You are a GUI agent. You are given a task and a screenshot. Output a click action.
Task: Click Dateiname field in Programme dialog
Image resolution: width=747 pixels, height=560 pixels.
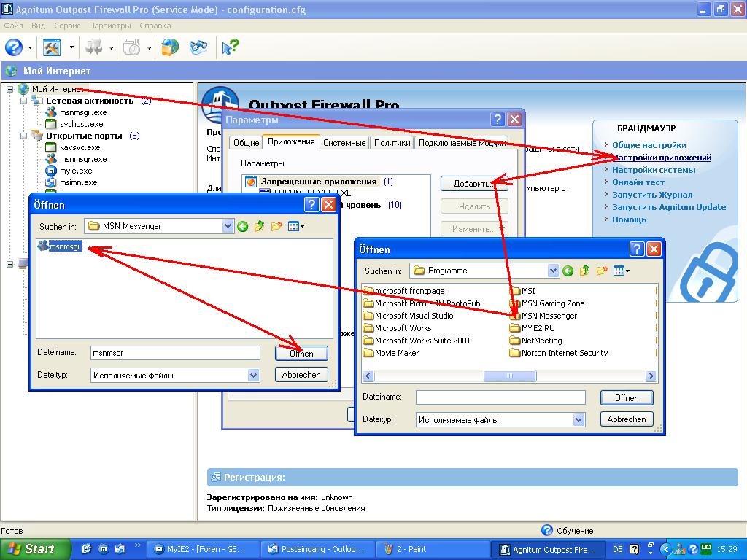(x=500, y=397)
